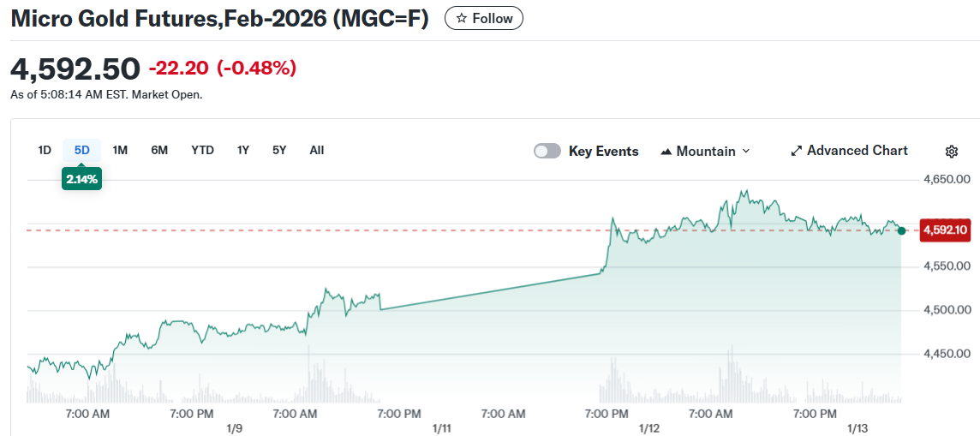Switch chart to 6M range
Viewport: 980px width, 436px height.
point(159,150)
